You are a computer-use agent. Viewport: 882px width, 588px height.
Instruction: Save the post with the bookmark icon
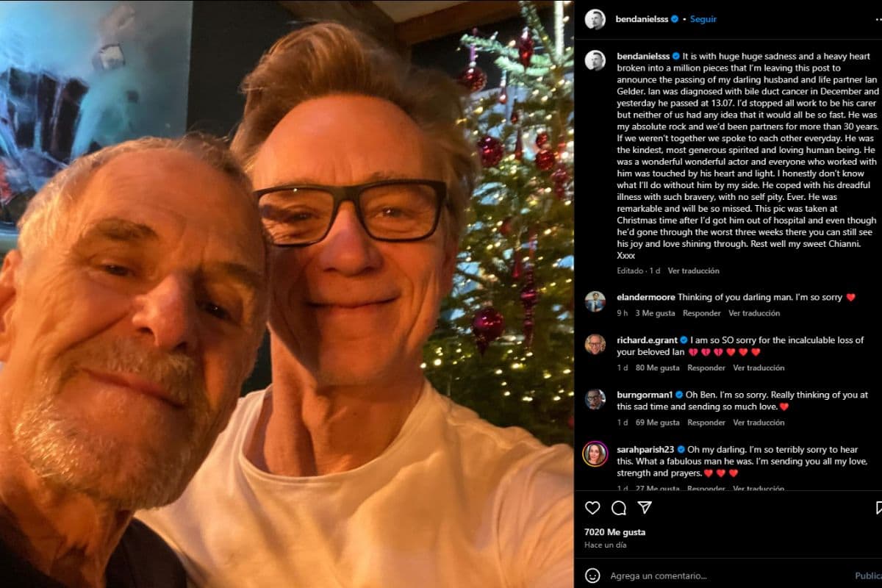(x=879, y=508)
